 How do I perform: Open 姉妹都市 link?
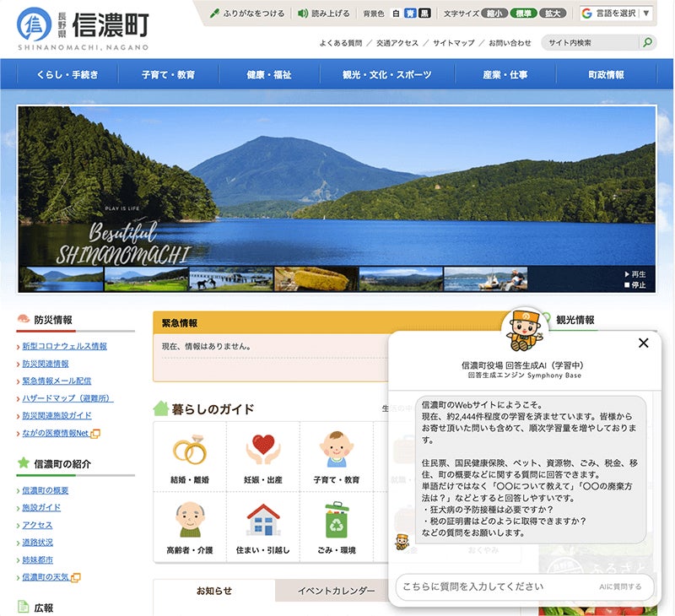pos(37,559)
